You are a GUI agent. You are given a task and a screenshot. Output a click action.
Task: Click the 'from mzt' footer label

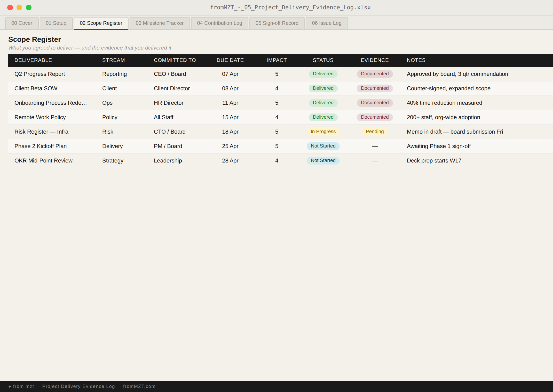23,386
